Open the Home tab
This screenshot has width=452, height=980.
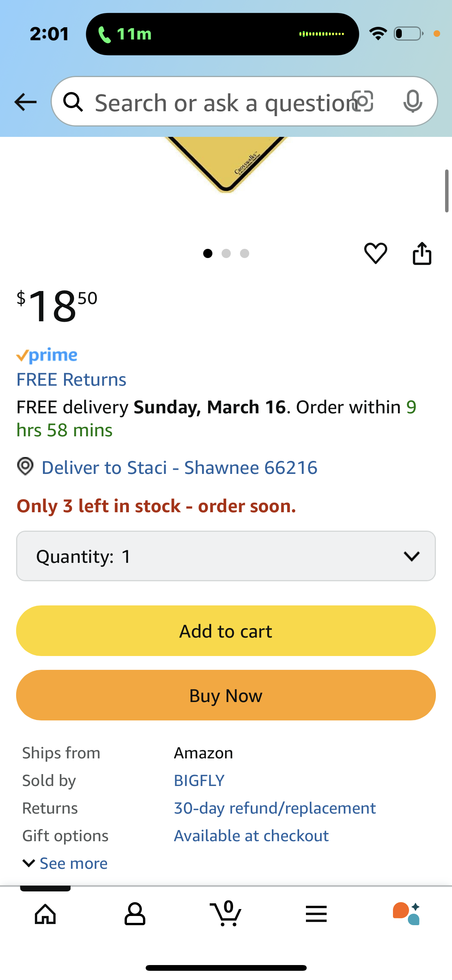tap(45, 914)
